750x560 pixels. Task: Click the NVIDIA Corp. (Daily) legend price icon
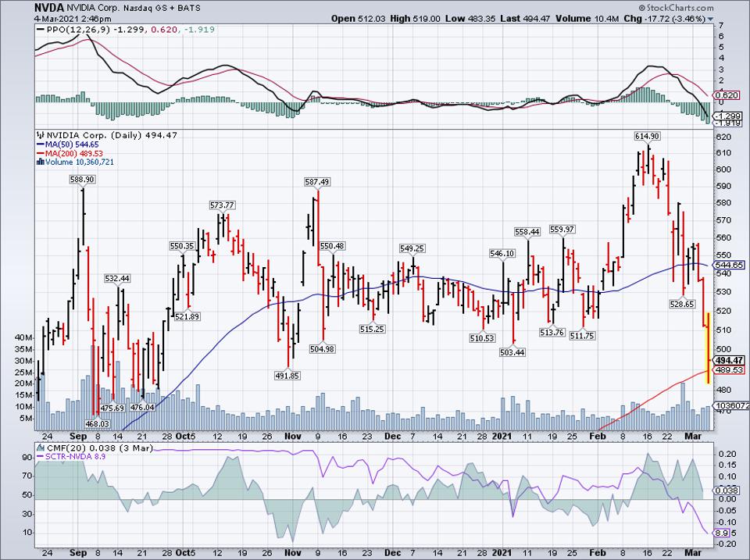coord(41,135)
